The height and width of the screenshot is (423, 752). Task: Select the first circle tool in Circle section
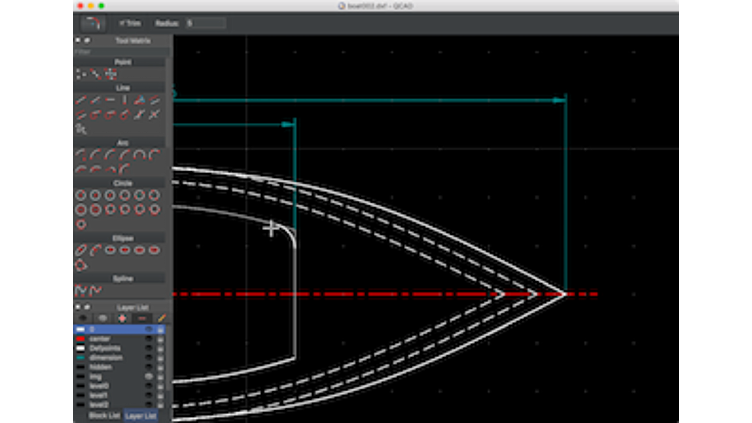[x=81, y=196]
